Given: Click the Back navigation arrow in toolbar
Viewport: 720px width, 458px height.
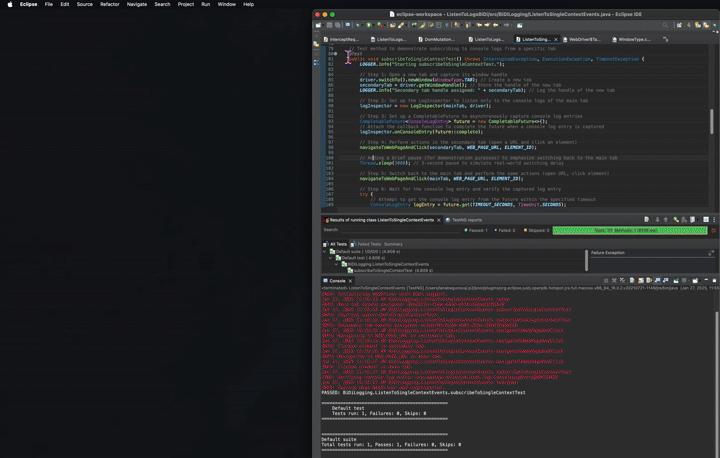Looking at the screenshot, I should click(495, 25).
